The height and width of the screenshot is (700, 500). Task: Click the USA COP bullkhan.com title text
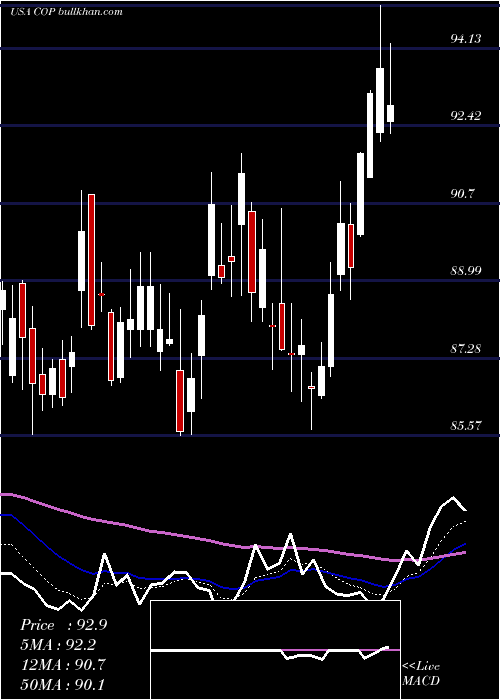[x=66, y=11]
